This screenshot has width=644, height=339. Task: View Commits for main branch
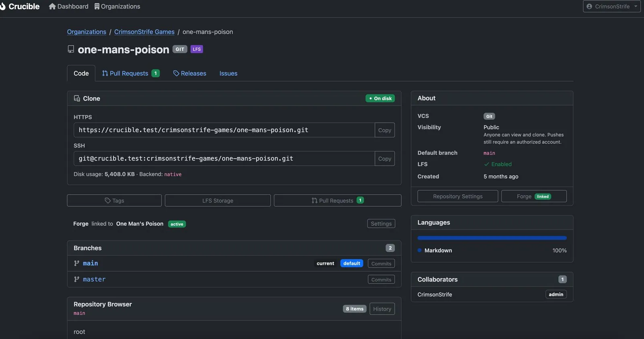[x=381, y=263]
